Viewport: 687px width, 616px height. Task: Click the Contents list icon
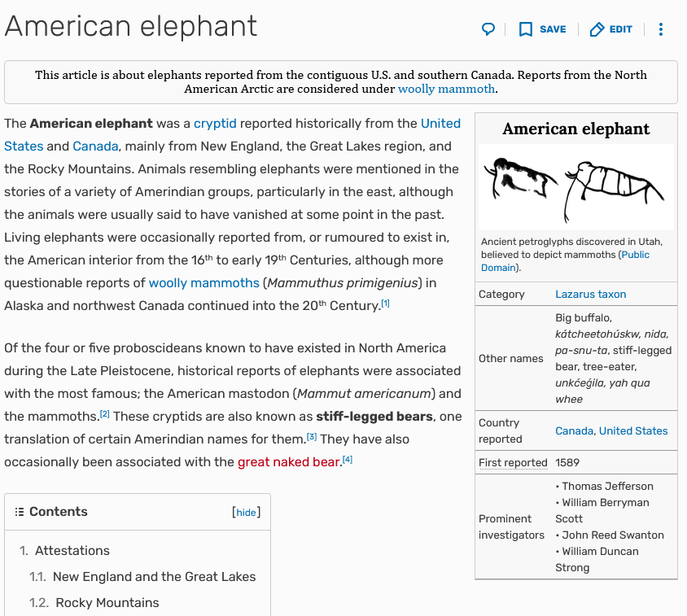click(19, 512)
